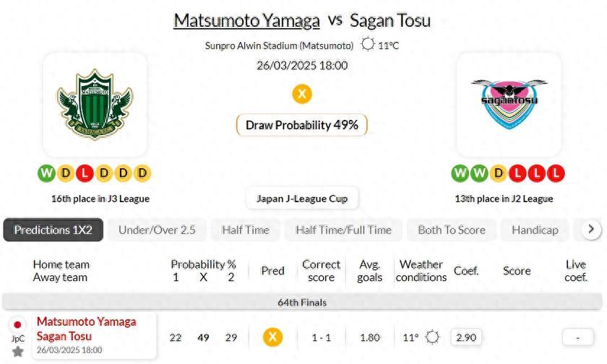The width and height of the screenshot is (607, 364).
Task: Switch to the Under/Over 2.5 tab
Action: (x=157, y=230)
